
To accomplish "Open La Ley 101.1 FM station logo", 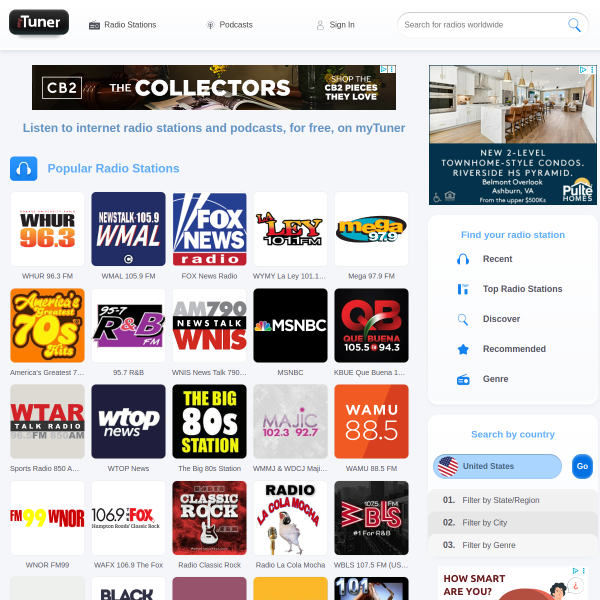I will pyautogui.click(x=290, y=229).
